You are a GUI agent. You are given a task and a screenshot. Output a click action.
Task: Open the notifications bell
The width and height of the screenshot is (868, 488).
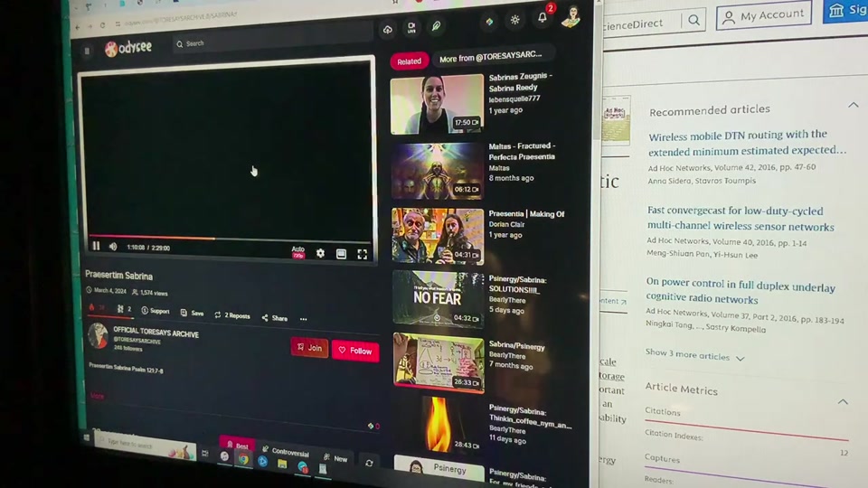542,17
